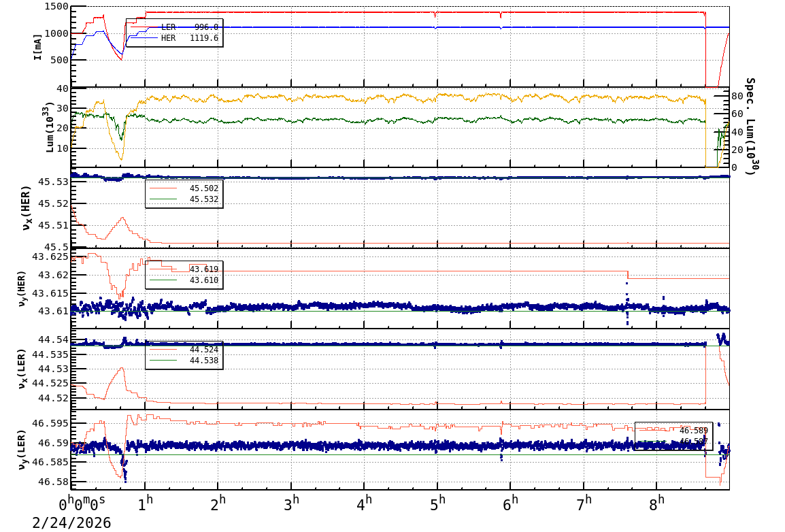
Task: Click the 44.54 tick label
Action: click(x=54, y=340)
